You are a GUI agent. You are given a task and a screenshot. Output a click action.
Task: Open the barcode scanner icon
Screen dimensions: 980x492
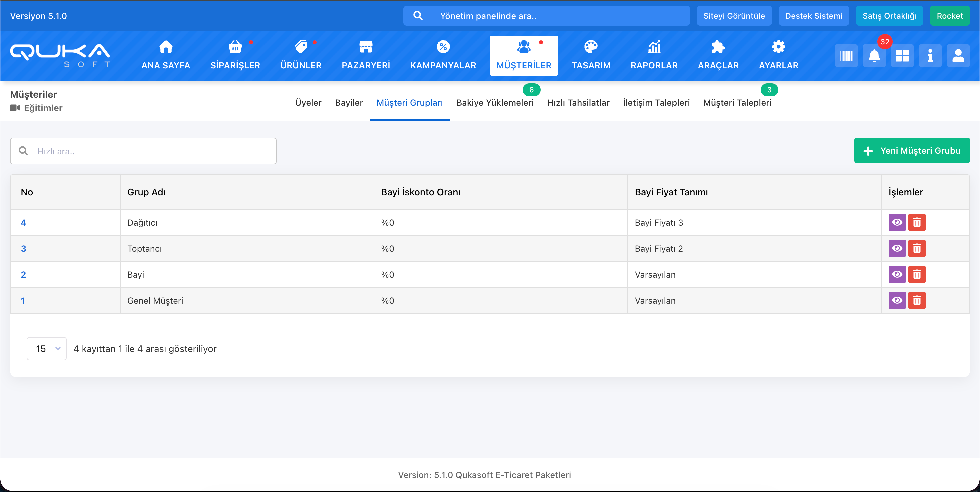point(846,56)
